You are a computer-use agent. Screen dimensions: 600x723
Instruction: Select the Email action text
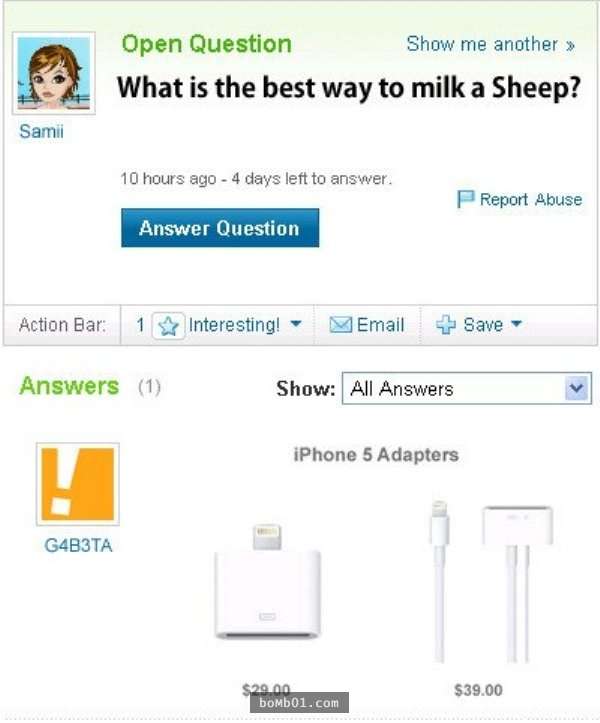tap(380, 325)
